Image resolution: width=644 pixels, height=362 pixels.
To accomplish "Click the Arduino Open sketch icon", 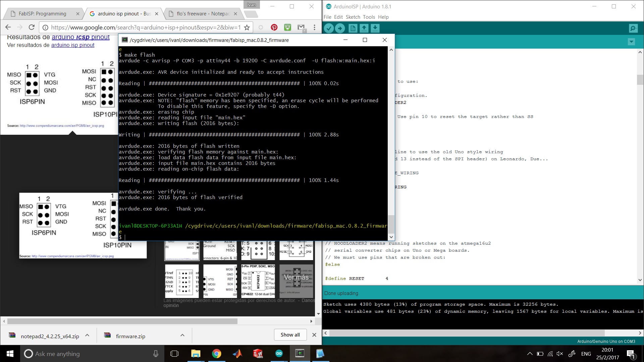I will (x=364, y=28).
